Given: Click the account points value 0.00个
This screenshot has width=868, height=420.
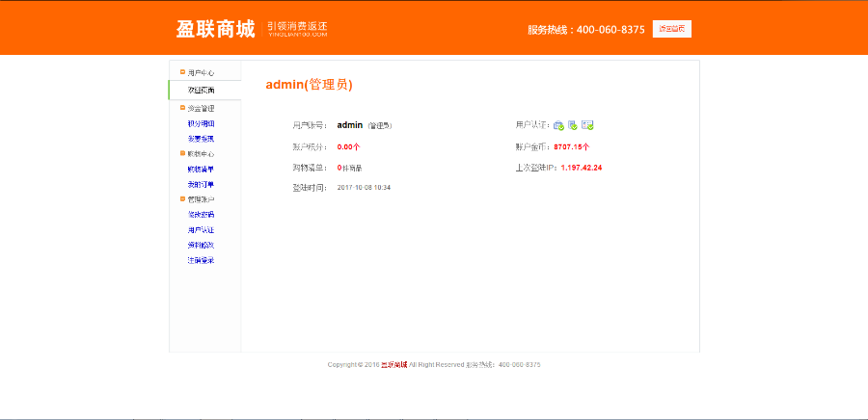Looking at the screenshot, I should click(349, 147).
